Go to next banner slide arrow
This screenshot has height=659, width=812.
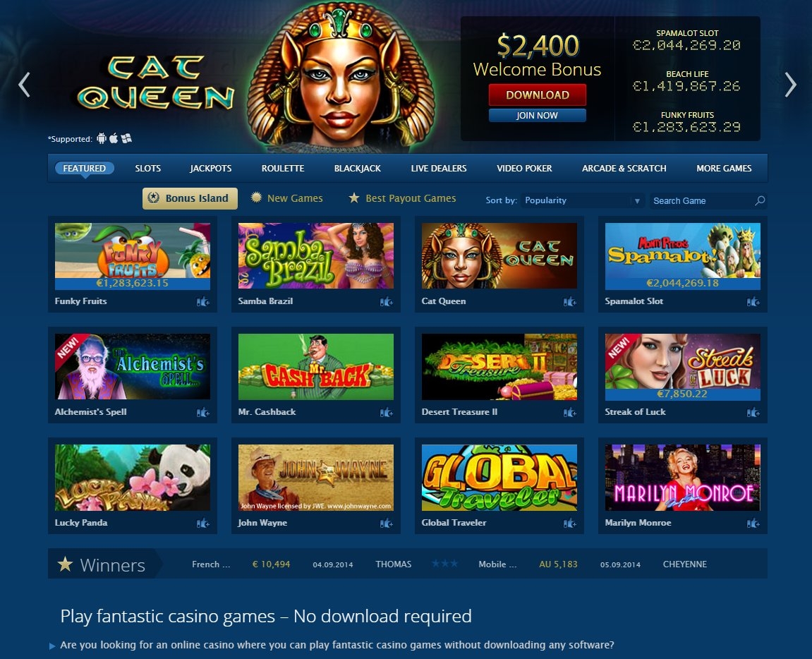click(790, 85)
